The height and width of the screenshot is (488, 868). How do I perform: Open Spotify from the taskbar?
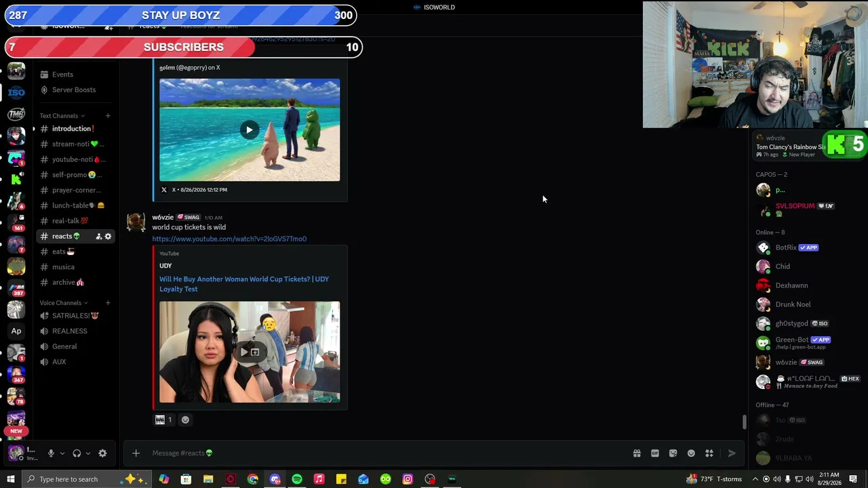click(297, 479)
